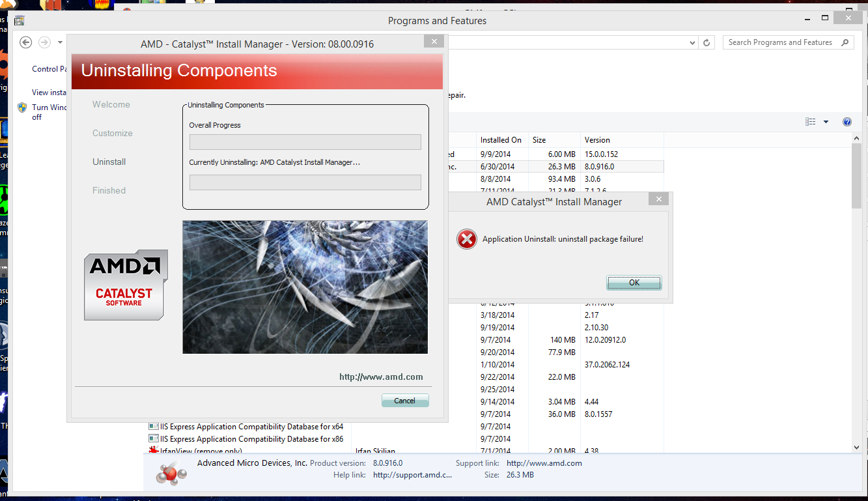Minimize the Programs and Features window
The width and height of the screenshot is (868, 501).
tap(807, 18)
